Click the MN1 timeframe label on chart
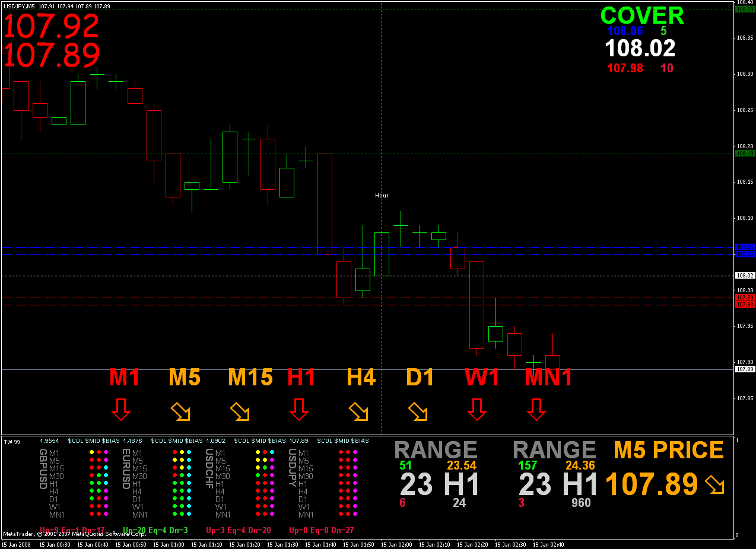The image size is (756, 549). click(548, 377)
